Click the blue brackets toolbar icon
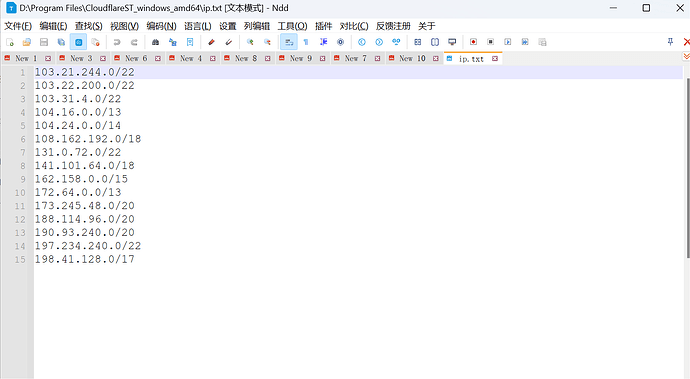This screenshot has width=690, height=379. click(x=435, y=42)
